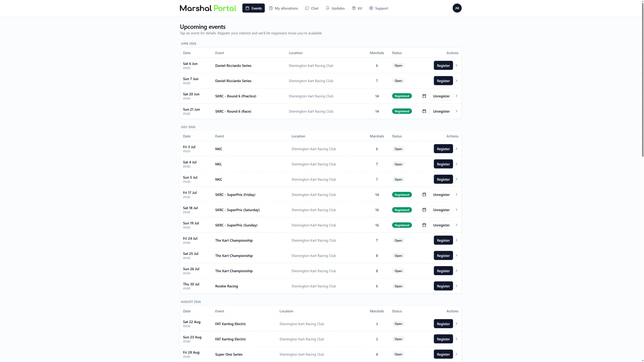This screenshot has height=362, width=644.
Task: Click Registered badge for SKRC Round 6 (Practice)
Action: point(402,96)
